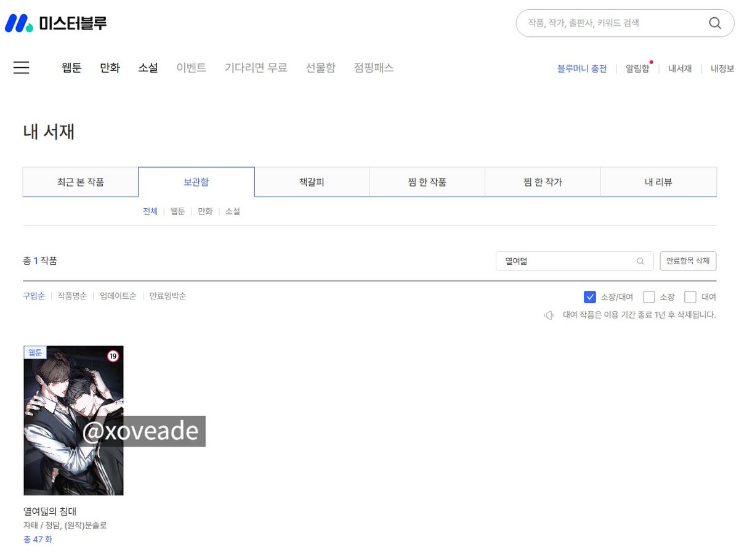Image resolution: width=739 pixels, height=560 pixels.
Task: Click the magnifier icon in top search bar
Action: (714, 23)
